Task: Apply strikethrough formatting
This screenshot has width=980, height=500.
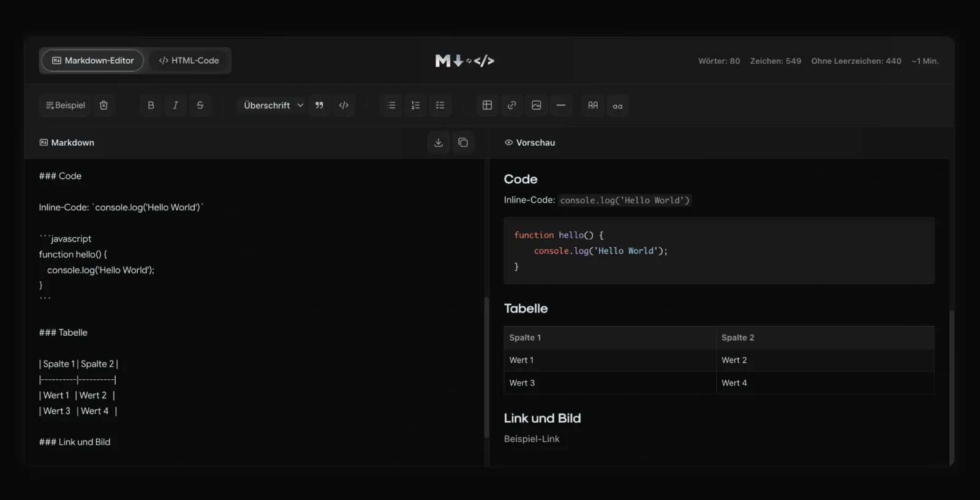Action: [200, 105]
